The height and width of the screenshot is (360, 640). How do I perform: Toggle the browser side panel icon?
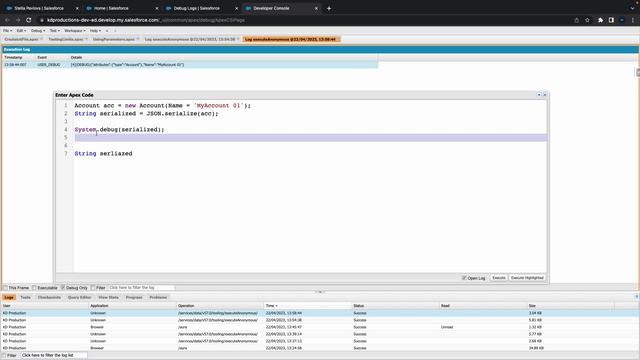point(611,20)
